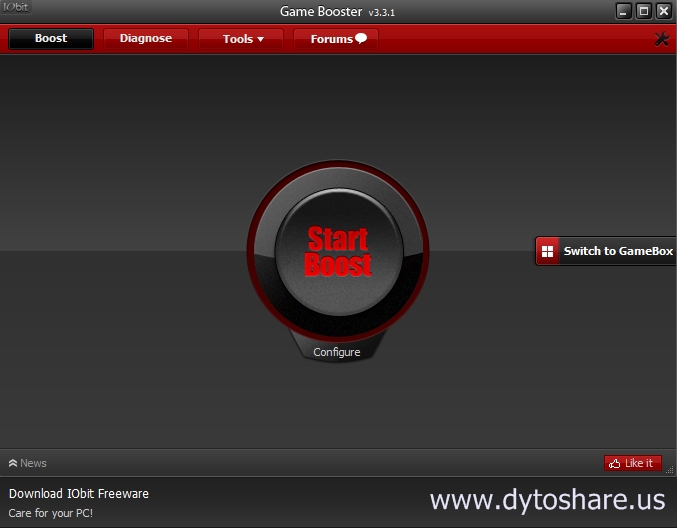This screenshot has height=528, width=677.
Task: Switch to the Diagnose tab
Action: click(146, 38)
